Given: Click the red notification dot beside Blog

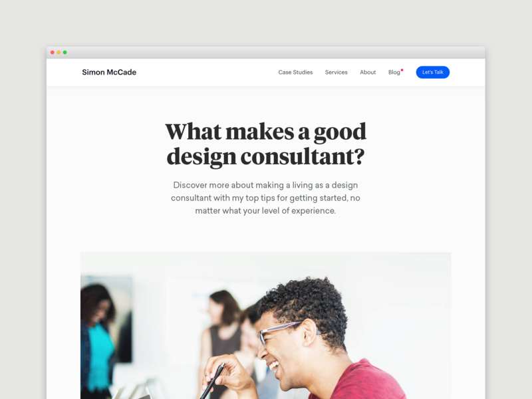Looking at the screenshot, I should pyautogui.click(x=402, y=70).
